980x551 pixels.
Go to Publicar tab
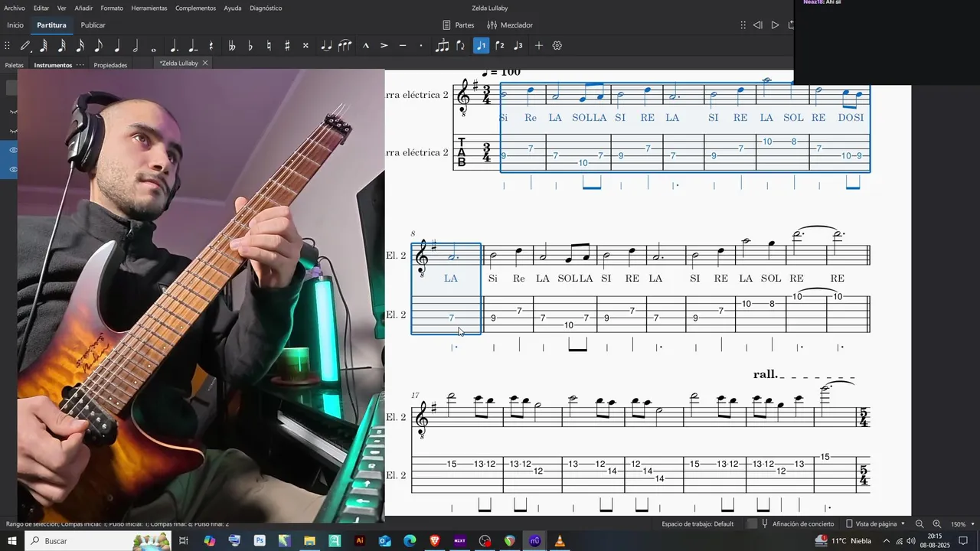(x=93, y=25)
